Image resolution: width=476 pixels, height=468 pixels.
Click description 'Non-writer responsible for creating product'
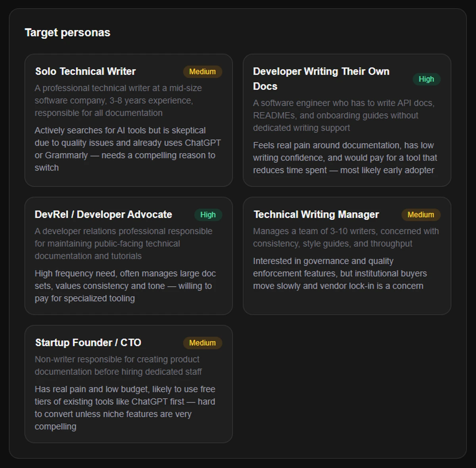click(x=118, y=366)
